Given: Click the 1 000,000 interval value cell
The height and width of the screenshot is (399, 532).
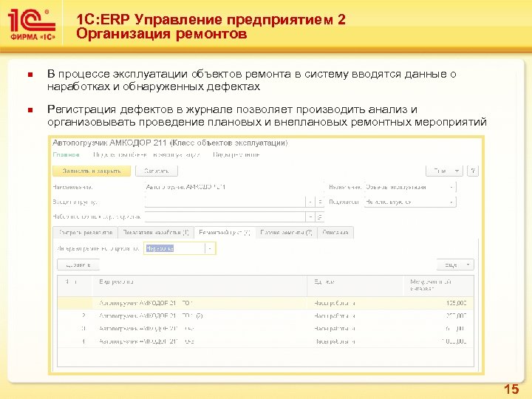Looking at the screenshot, I should [x=438, y=341].
